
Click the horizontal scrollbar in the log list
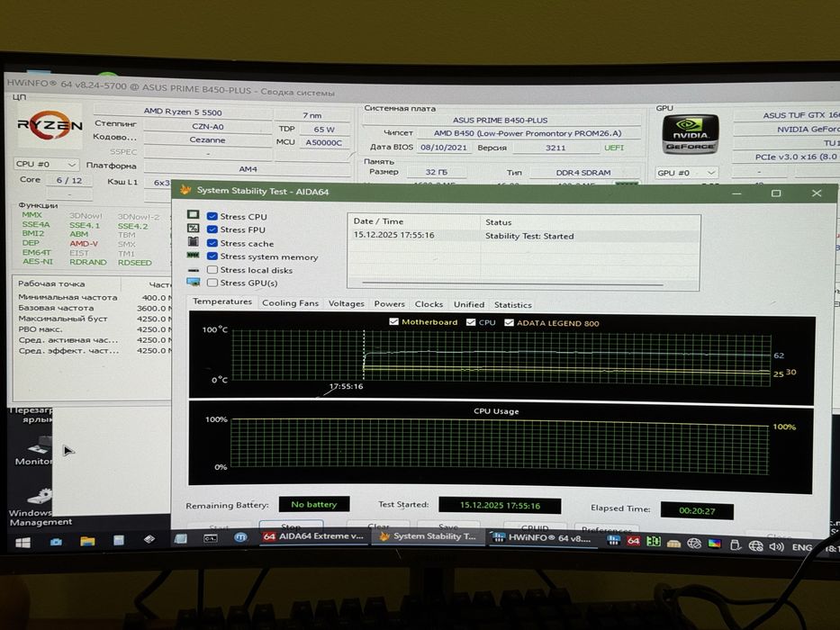click(512, 283)
